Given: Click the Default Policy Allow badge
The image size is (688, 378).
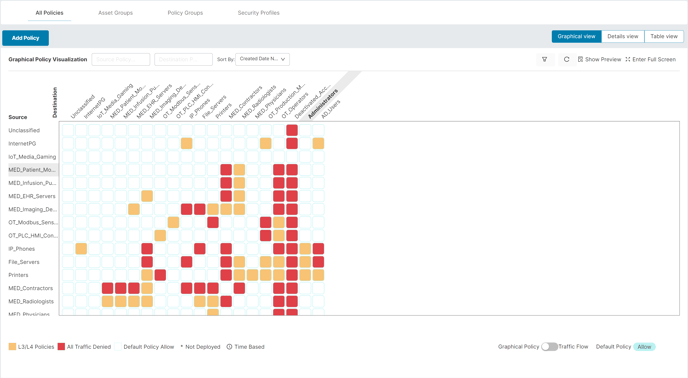Looking at the screenshot, I should (644, 347).
